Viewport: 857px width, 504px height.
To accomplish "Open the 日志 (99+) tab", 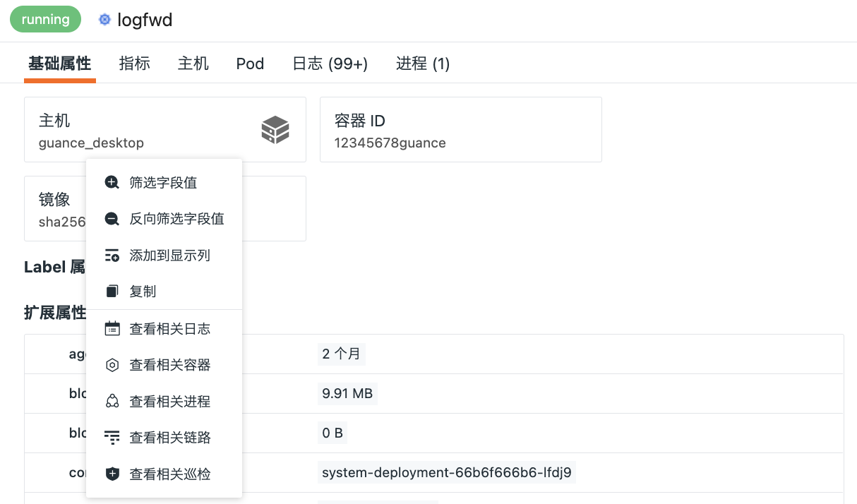I will pyautogui.click(x=330, y=64).
